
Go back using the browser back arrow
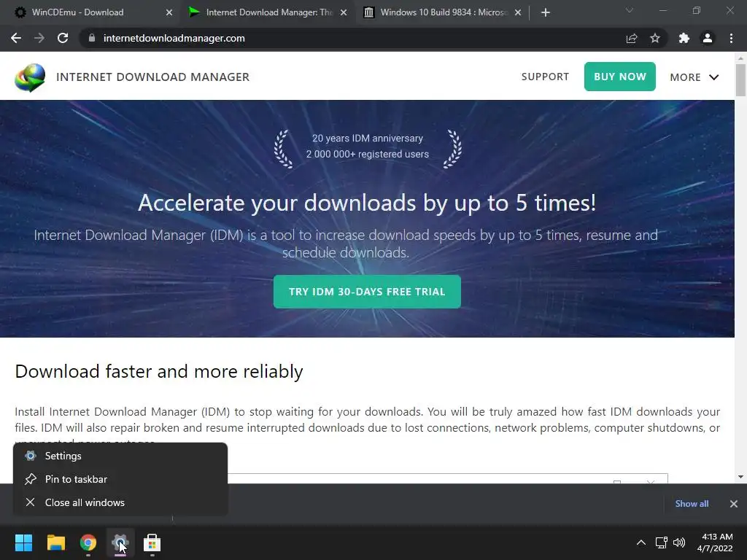pyautogui.click(x=16, y=38)
